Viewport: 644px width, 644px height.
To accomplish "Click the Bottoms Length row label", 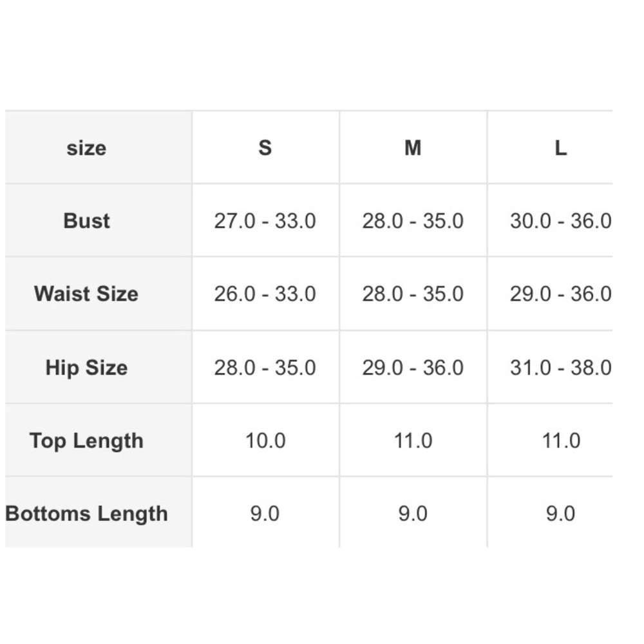I will (x=86, y=514).
